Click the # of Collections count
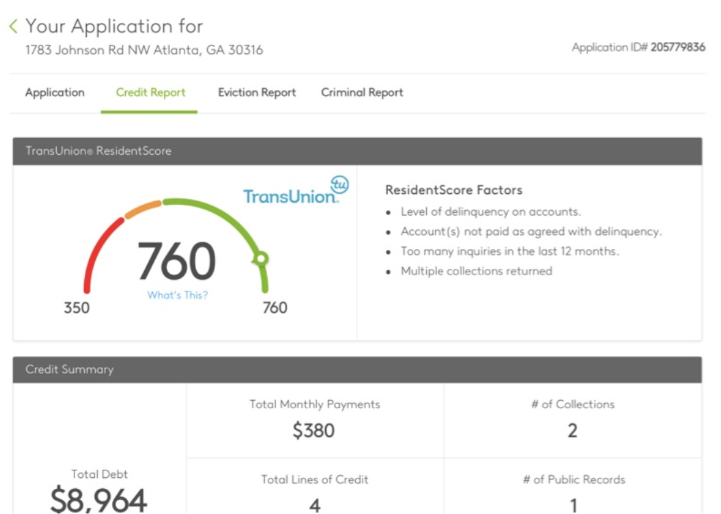 572,431
